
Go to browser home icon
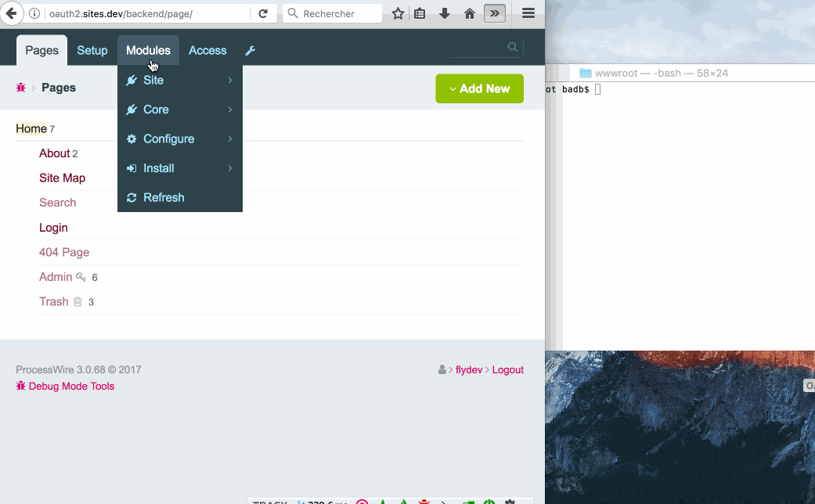pyautogui.click(x=470, y=13)
